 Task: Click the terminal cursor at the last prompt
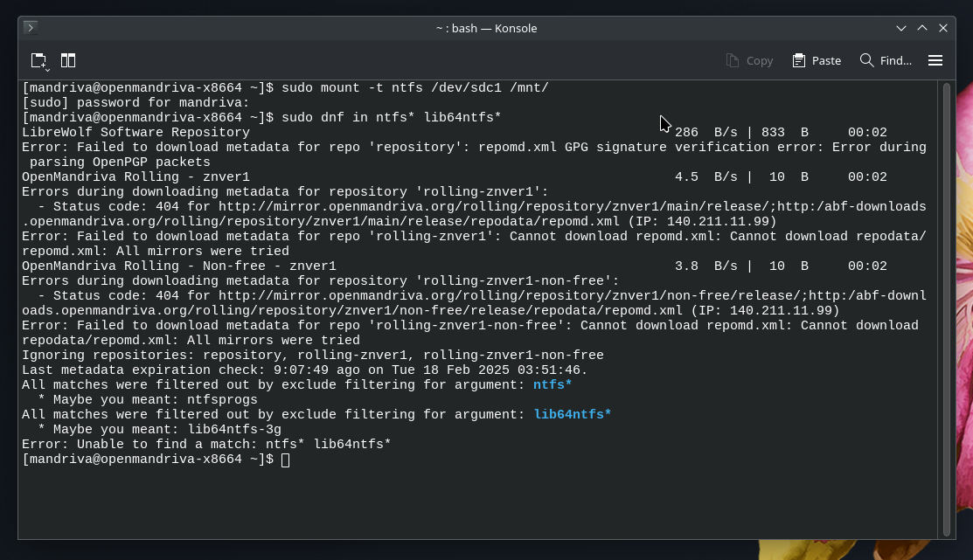pos(286,460)
